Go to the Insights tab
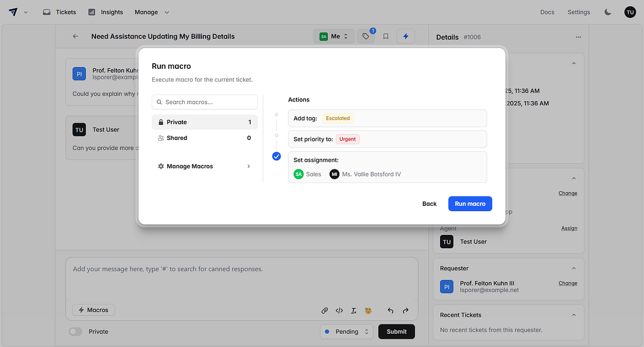This screenshot has width=644, height=347. click(x=105, y=12)
